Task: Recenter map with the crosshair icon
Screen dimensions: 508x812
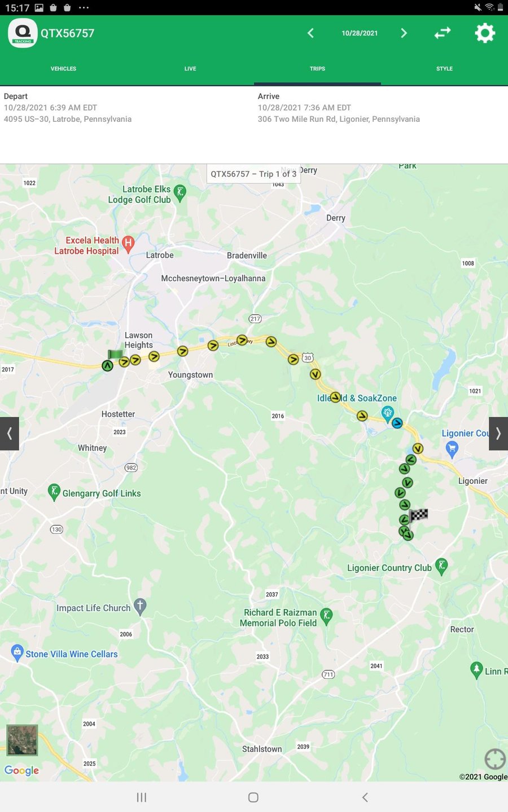Action: (495, 759)
